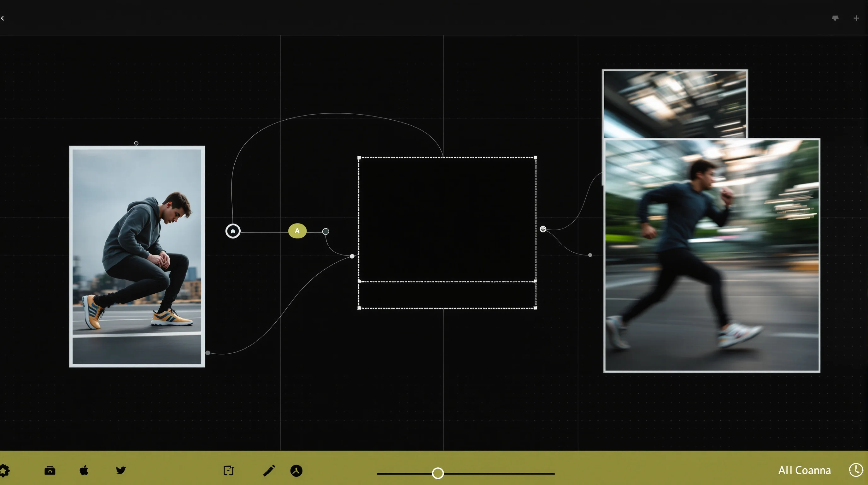Go back using the left chevron
This screenshot has height=485, width=868.
coord(2,18)
